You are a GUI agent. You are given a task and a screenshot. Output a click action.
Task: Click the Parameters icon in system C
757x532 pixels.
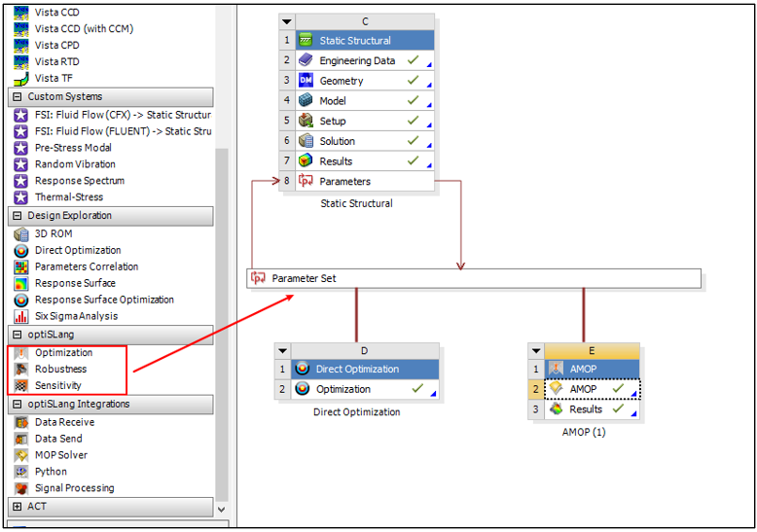(x=306, y=181)
